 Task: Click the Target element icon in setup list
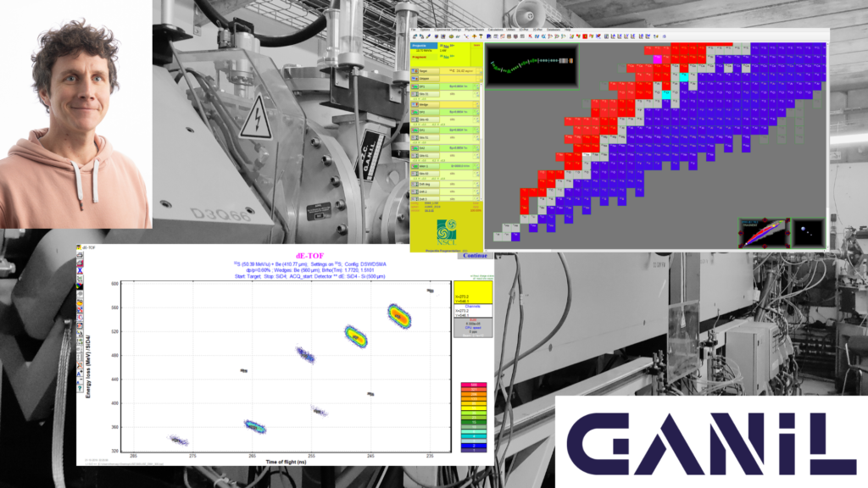coord(415,72)
